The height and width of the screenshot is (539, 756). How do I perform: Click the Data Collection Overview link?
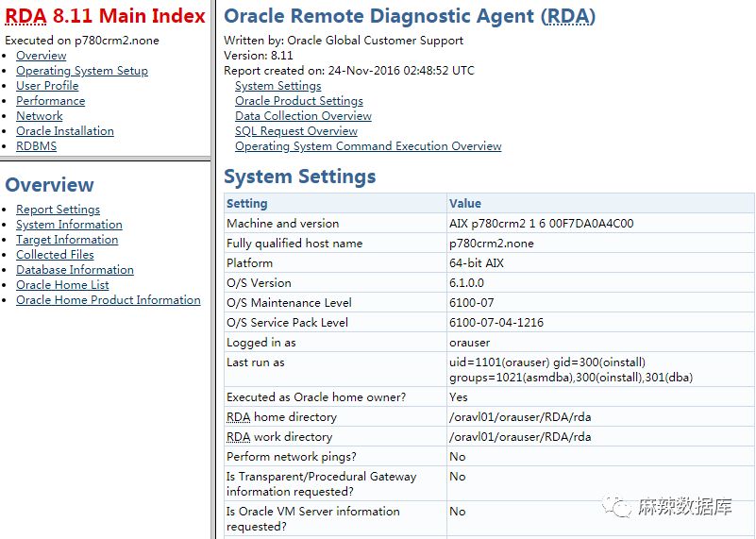pyautogui.click(x=303, y=116)
